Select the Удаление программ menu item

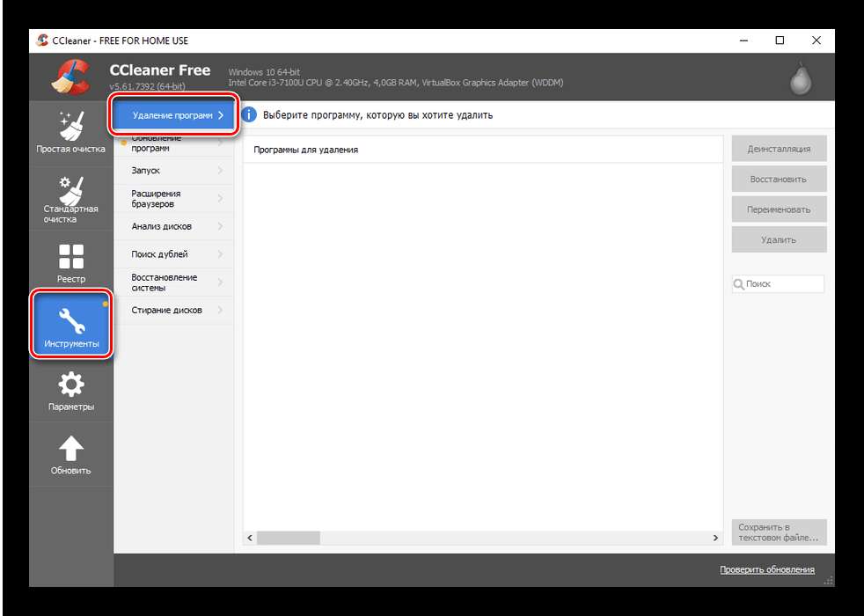click(x=174, y=115)
